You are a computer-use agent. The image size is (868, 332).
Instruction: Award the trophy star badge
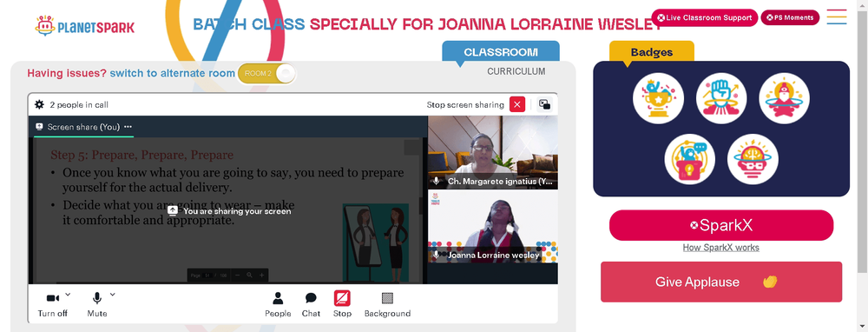(658, 98)
